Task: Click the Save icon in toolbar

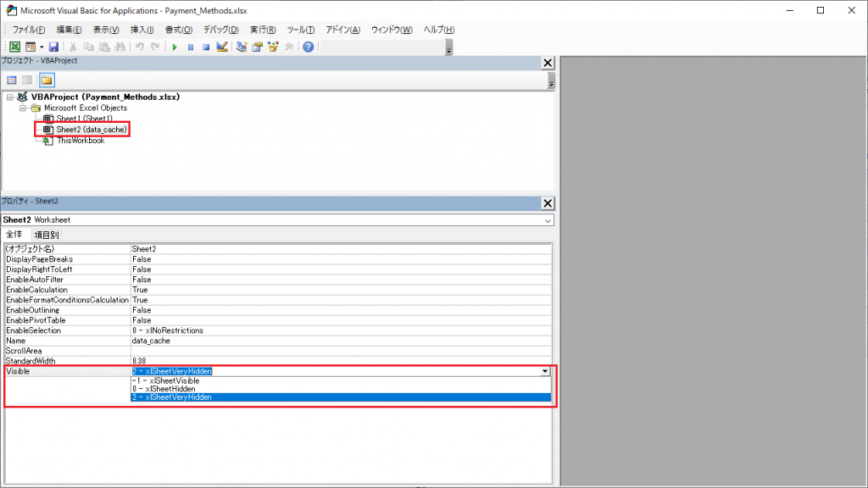Action: coord(53,47)
